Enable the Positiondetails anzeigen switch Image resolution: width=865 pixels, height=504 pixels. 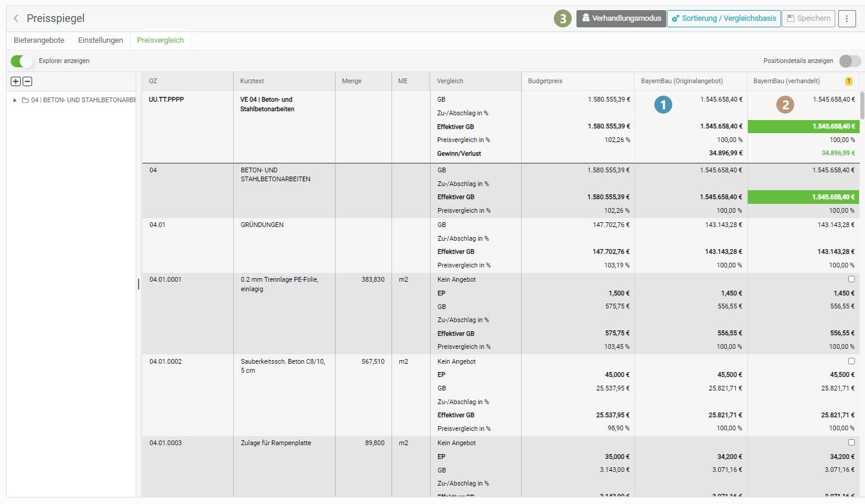pyautogui.click(x=850, y=61)
